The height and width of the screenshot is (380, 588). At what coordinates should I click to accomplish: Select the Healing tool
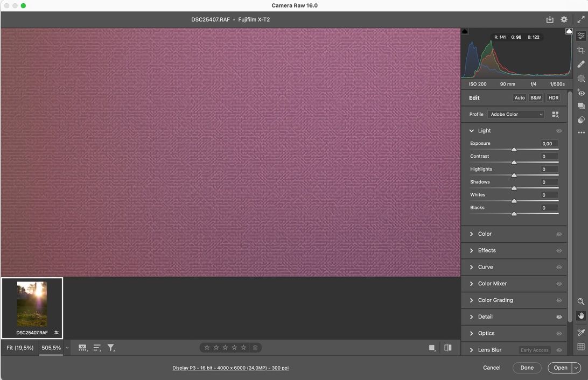tap(581, 64)
